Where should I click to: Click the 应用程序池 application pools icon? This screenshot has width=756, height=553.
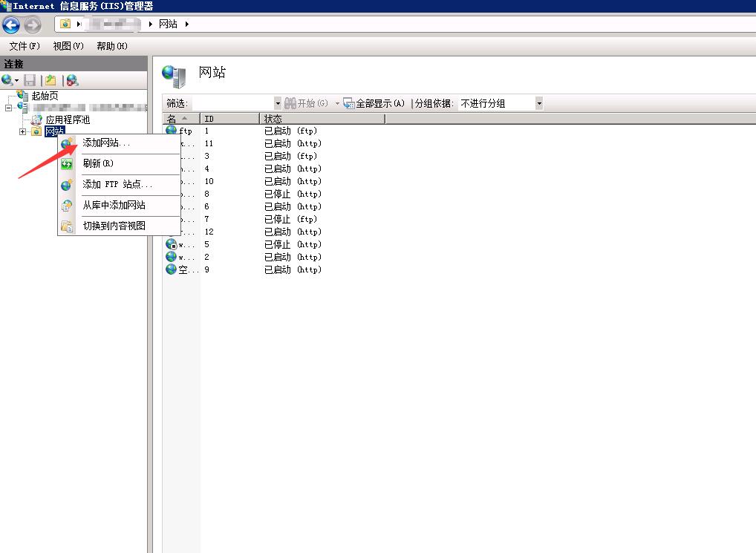pyautogui.click(x=36, y=120)
